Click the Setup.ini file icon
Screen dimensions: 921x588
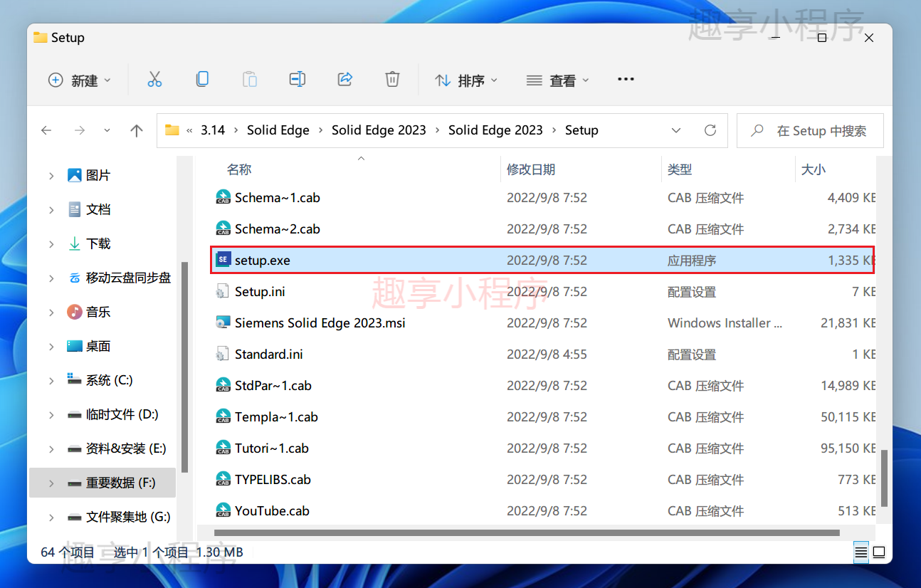click(x=223, y=291)
